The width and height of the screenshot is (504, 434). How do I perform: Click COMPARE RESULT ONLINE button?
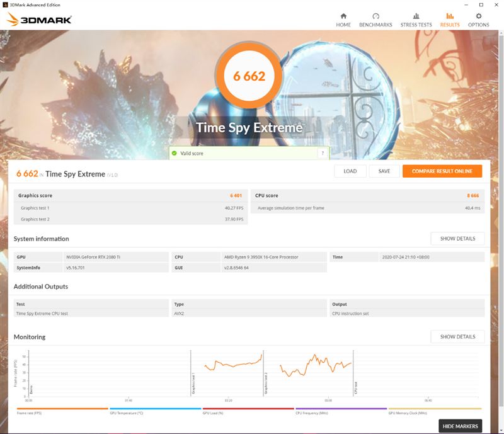(442, 171)
